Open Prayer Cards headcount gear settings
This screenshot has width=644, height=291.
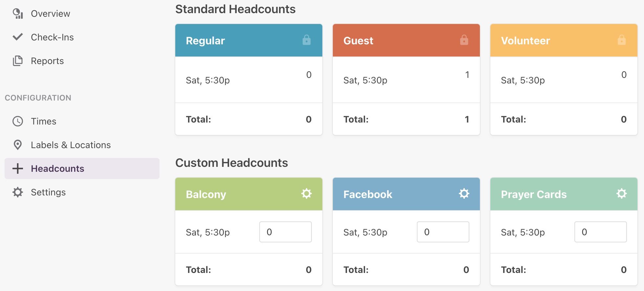pos(622,193)
